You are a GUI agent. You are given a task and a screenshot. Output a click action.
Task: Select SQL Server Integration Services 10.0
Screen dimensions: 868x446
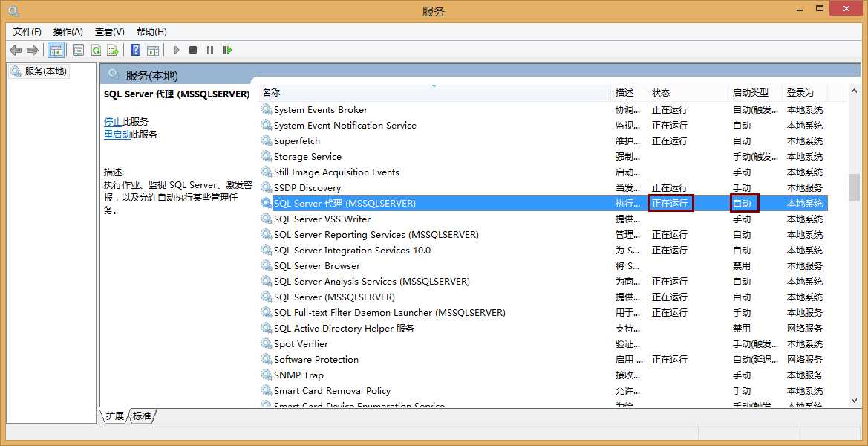click(545, 251)
